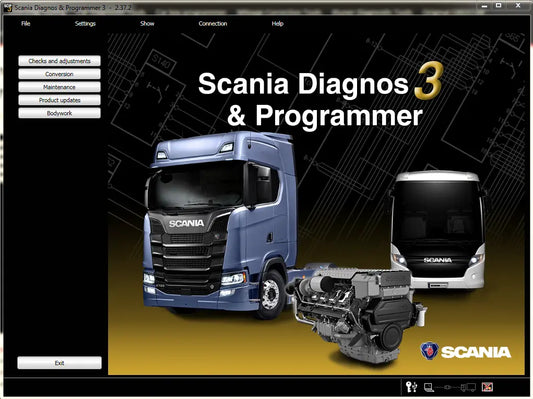Select the Conversion button
This screenshot has height=399, width=533.
pos(59,74)
